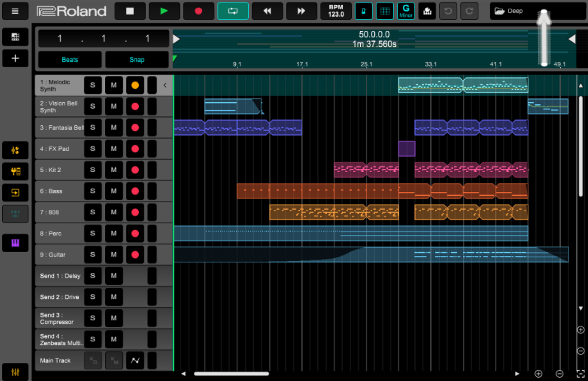Rewind with the double-left arrow button
This screenshot has height=381, width=588.
[x=267, y=11]
